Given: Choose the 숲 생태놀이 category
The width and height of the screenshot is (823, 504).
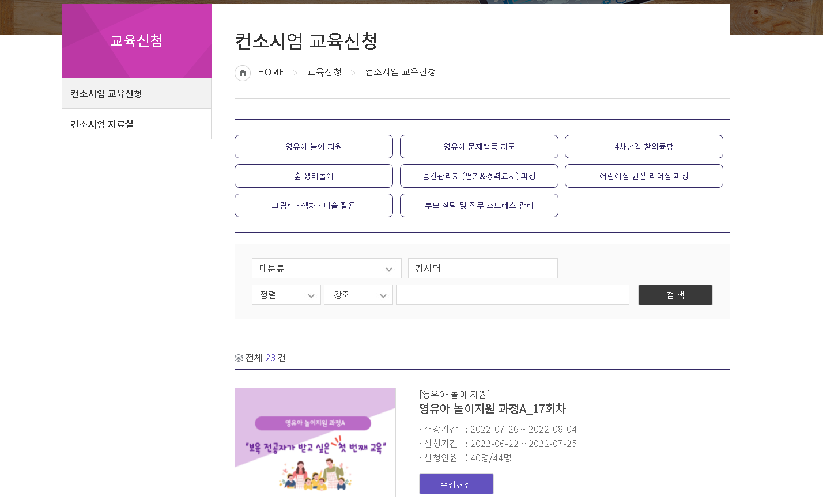Looking at the screenshot, I should (x=314, y=176).
